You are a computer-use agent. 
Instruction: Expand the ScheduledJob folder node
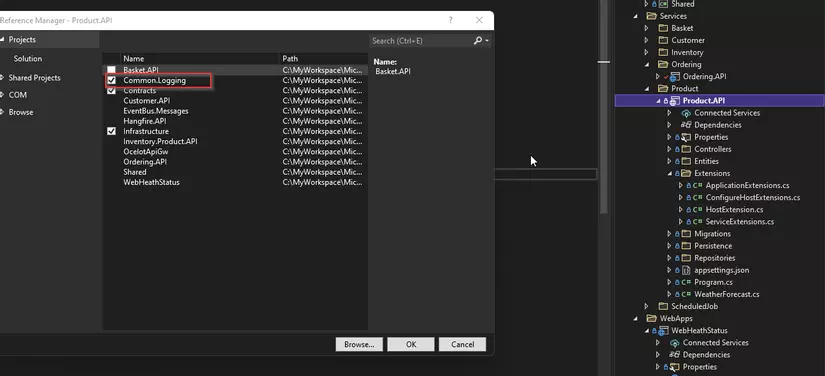click(x=647, y=307)
